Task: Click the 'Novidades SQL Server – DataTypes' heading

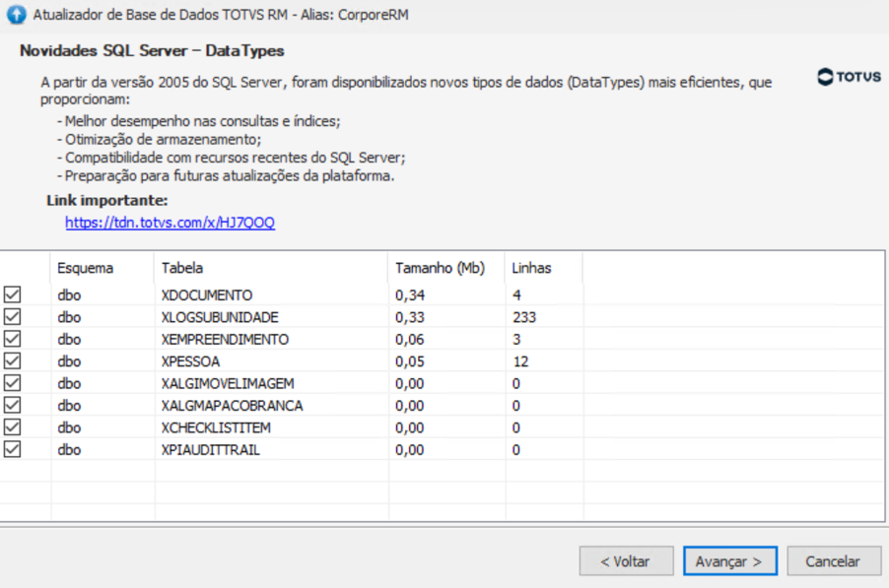Action: (x=152, y=51)
